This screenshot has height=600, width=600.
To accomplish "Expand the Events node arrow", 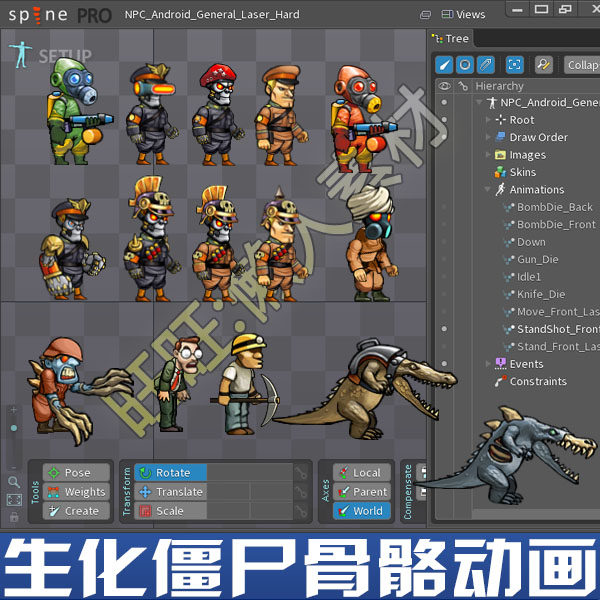I will [x=488, y=364].
